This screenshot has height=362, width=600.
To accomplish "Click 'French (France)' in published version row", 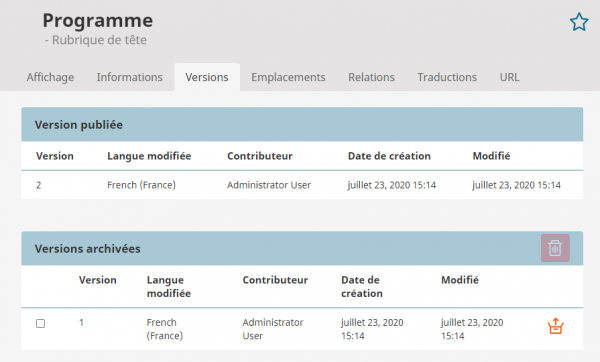I will click(x=141, y=185).
